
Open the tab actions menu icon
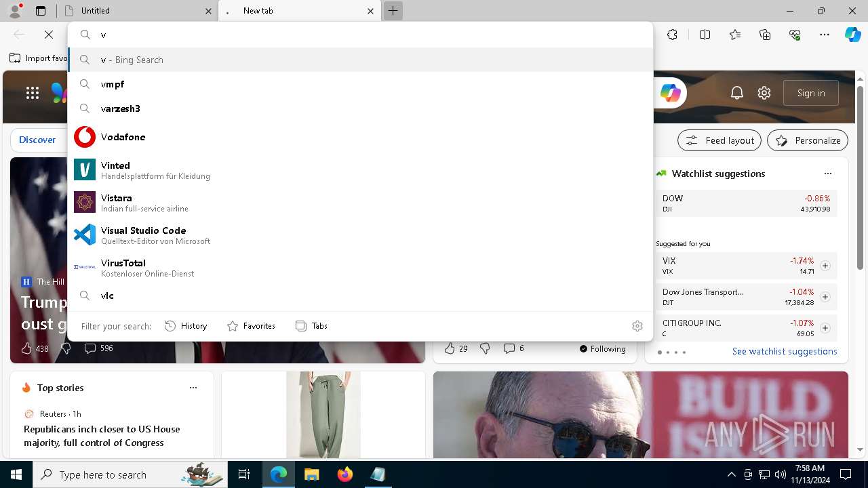(41, 11)
